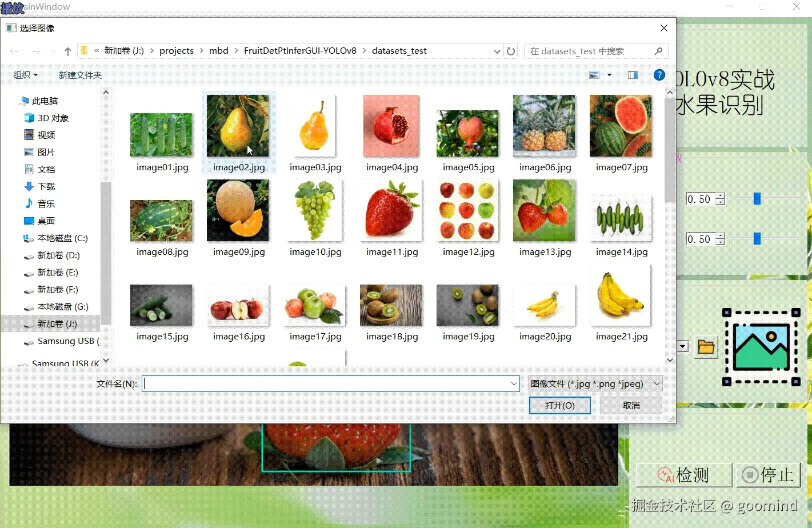Click the 打开(O) button

(x=559, y=406)
